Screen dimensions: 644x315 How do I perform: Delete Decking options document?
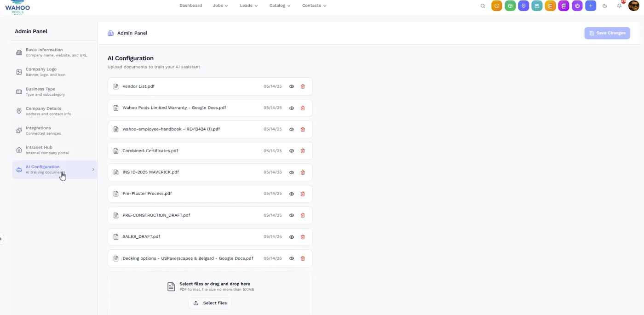tap(303, 258)
